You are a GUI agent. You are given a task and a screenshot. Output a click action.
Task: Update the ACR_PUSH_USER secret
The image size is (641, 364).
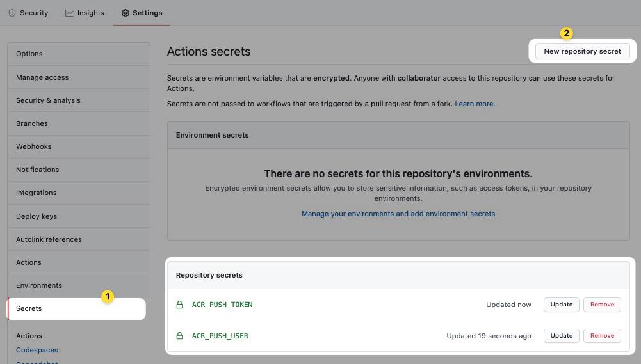pyautogui.click(x=562, y=336)
